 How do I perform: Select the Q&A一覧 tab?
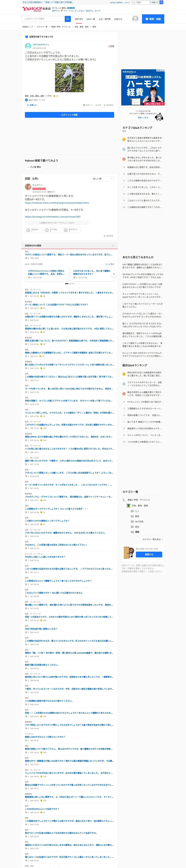click(91, 19)
